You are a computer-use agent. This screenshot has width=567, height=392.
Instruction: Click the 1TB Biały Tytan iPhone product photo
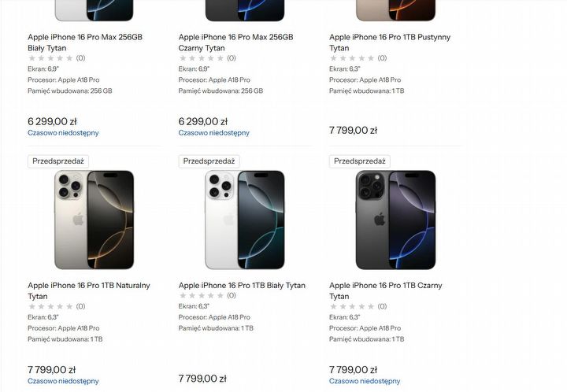(244, 220)
